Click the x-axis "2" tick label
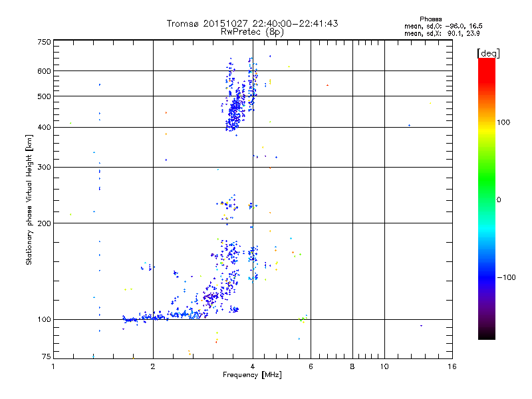Viewport: 532px width, 399px height. click(153, 366)
